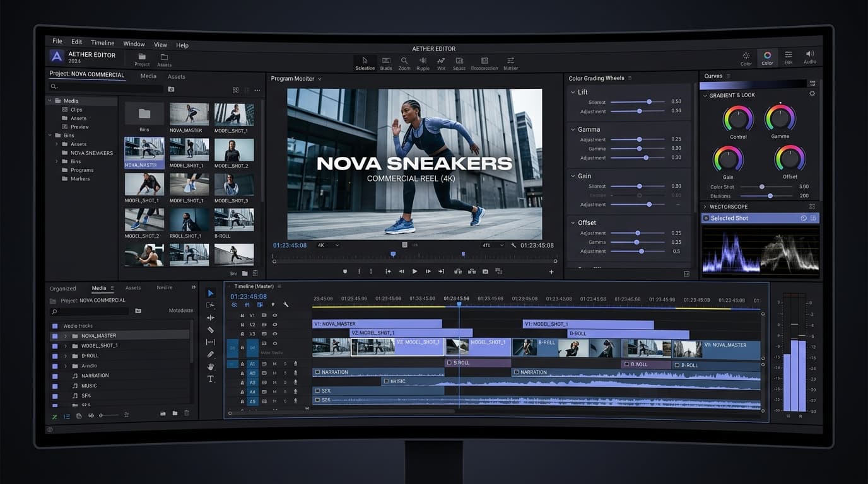
Task: Open the Timeline menu
Action: 102,43
